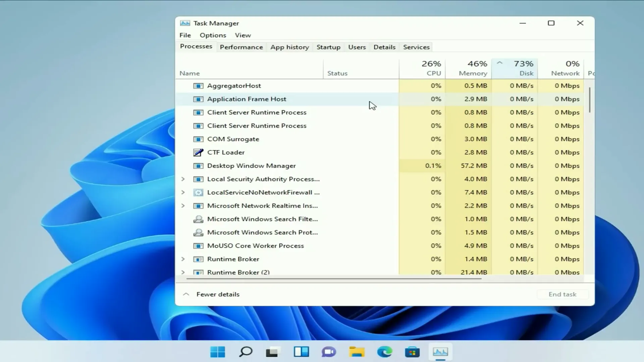Expand the Runtime Broker group
This screenshot has width=644, height=362.
[x=183, y=259]
